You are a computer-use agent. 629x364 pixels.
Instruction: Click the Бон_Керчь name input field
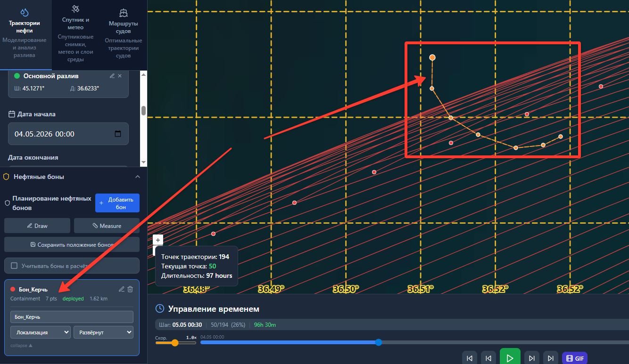click(72, 316)
